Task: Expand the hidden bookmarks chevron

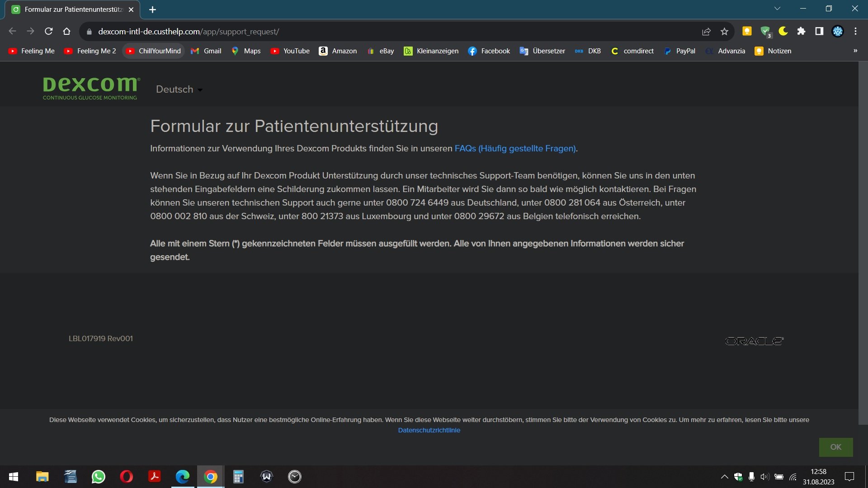Action: click(x=855, y=51)
